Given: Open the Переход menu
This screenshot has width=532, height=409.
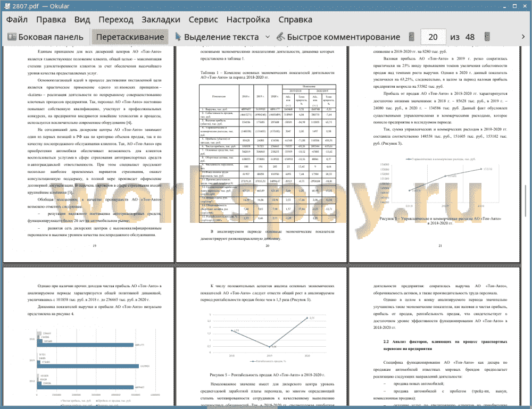Looking at the screenshot, I should coord(115,20).
